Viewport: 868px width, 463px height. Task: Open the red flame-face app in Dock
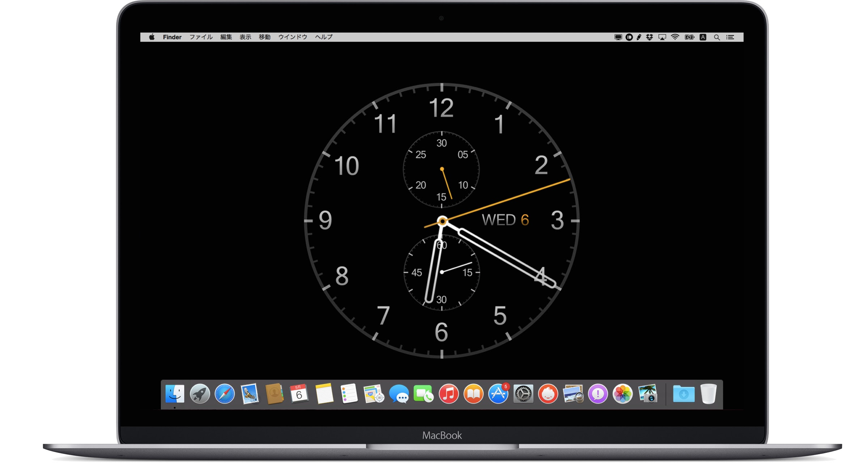[x=548, y=394]
